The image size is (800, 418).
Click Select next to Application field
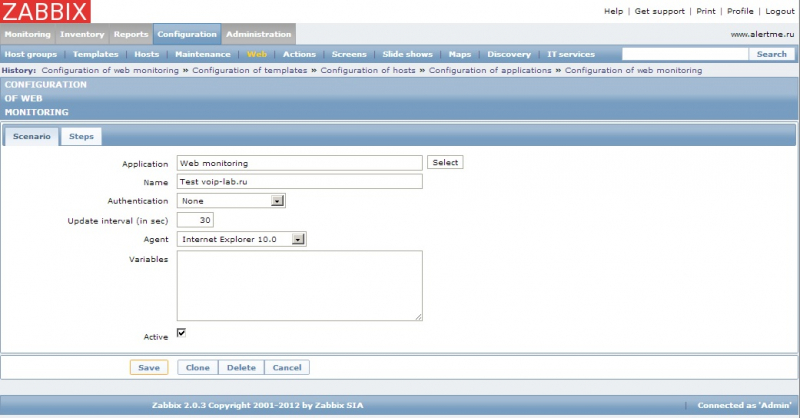pyautogui.click(x=445, y=162)
